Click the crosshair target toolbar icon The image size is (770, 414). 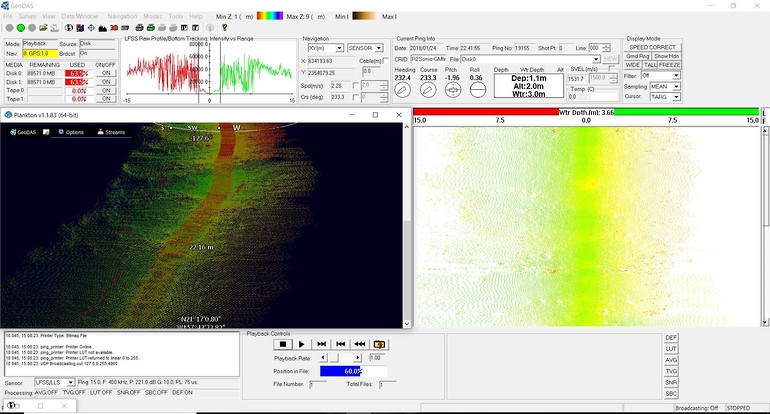91,28
